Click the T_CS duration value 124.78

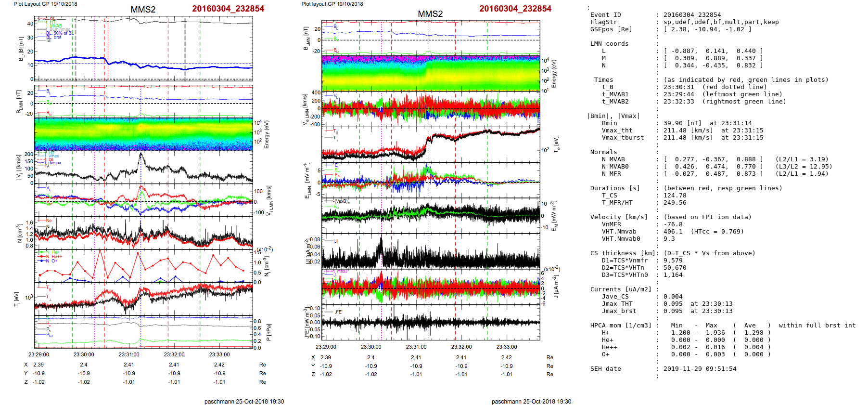tap(675, 196)
